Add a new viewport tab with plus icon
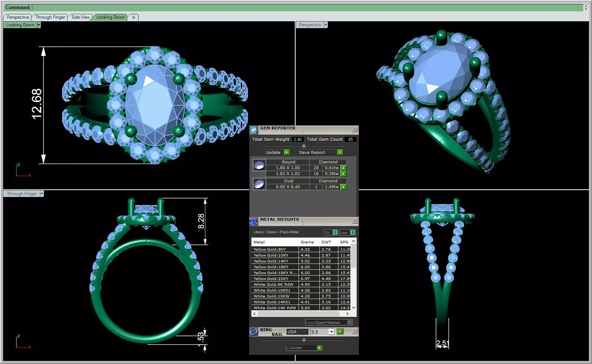The height and width of the screenshot is (364, 592). (133, 17)
